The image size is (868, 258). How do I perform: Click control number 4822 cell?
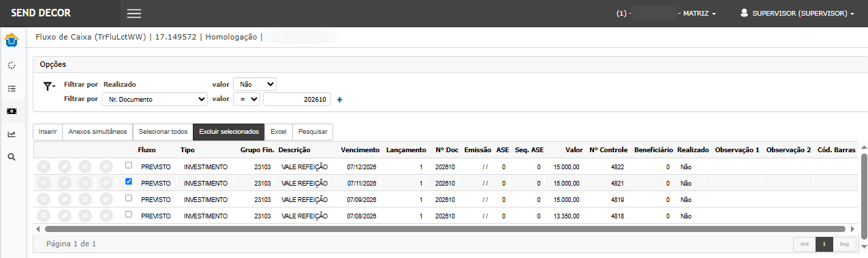(617, 167)
